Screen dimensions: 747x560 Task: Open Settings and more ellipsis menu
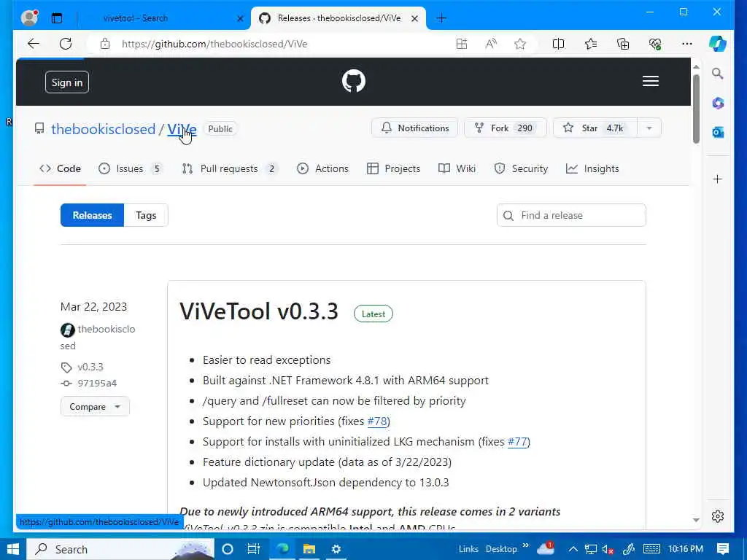coord(686,44)
